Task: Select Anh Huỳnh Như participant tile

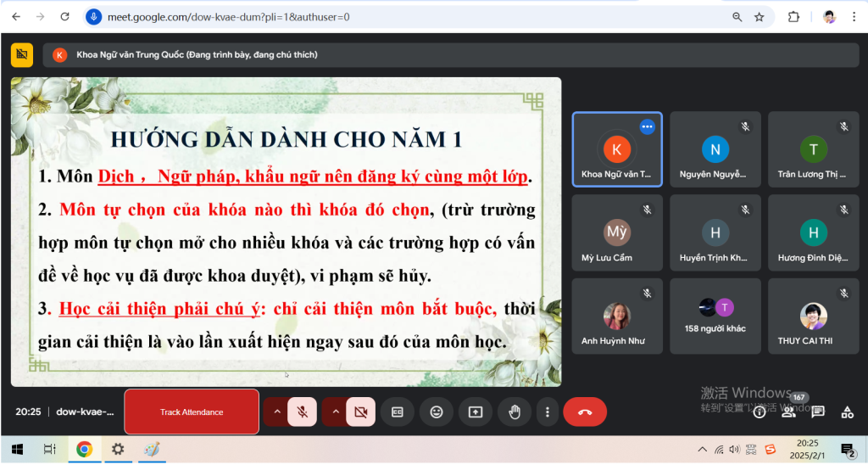Action: click(617, 316)
